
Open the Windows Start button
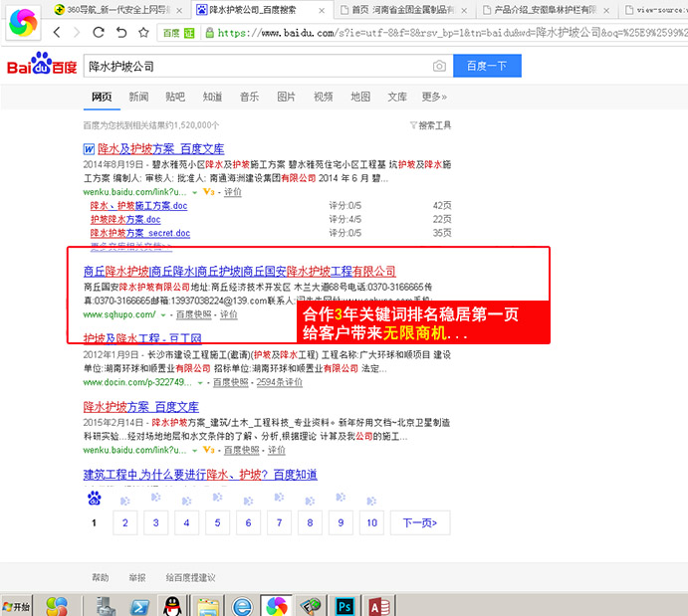17,606
